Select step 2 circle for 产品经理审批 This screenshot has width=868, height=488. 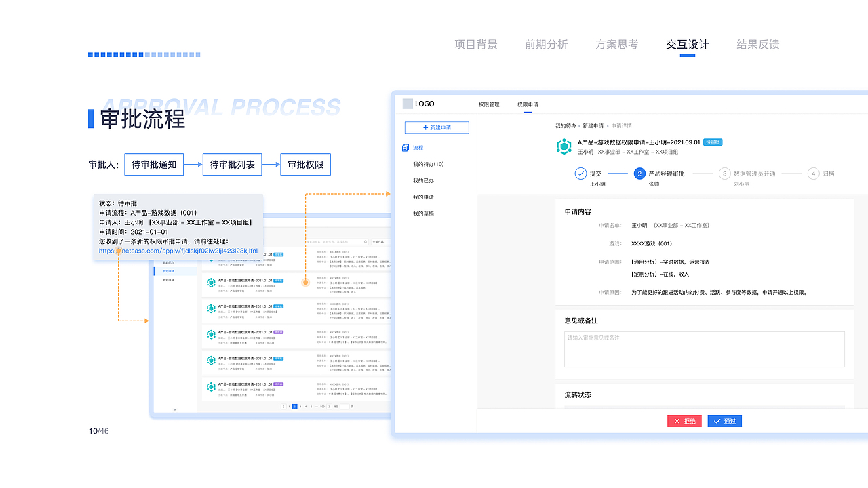coord(639,174)
